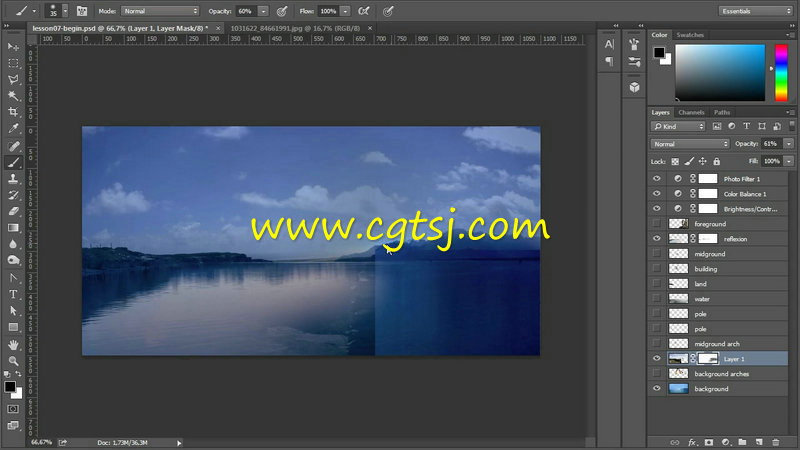
Task: Select the Zoom tool
Action: pyautogui.click(x=14, y=360)
